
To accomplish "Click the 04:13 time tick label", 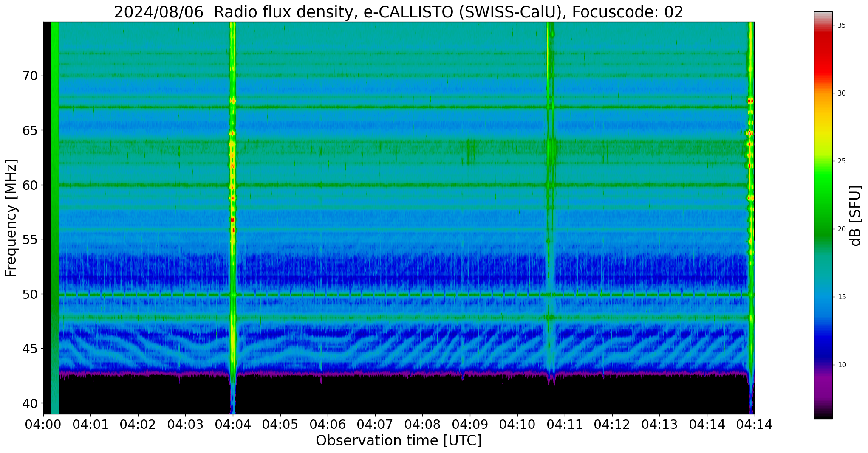I will [x=659, y=424].
